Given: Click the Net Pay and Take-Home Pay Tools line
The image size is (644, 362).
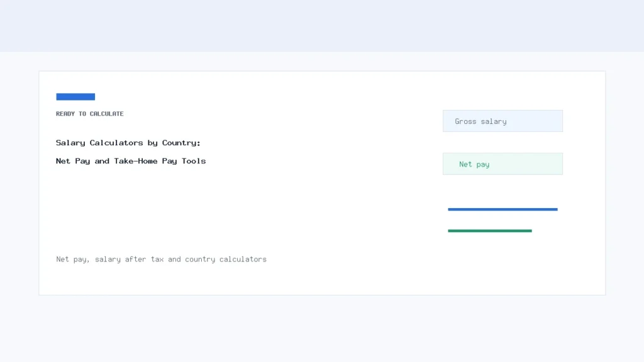Looking at the screenshot, I should (131, 161).
